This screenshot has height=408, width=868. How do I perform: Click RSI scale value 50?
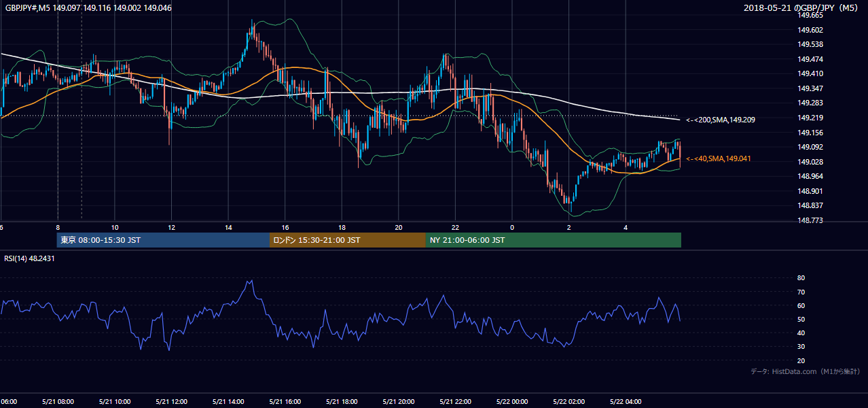tap(801, 320)
